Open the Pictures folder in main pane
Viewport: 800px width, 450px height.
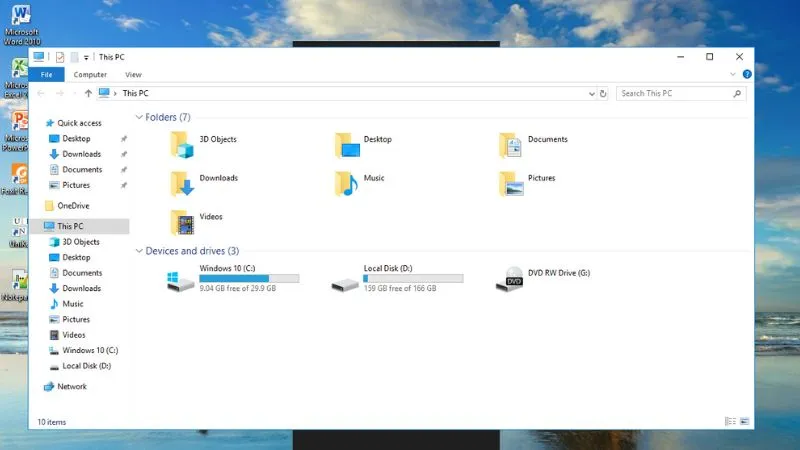(x=511, y=183)
